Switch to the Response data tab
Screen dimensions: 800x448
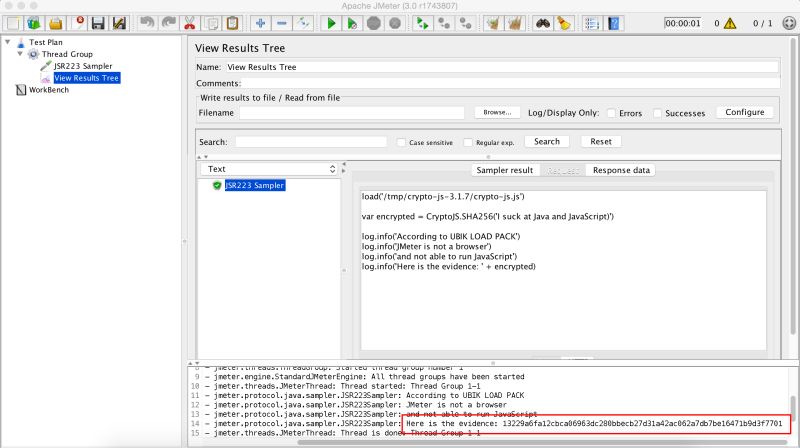(621, 170)
